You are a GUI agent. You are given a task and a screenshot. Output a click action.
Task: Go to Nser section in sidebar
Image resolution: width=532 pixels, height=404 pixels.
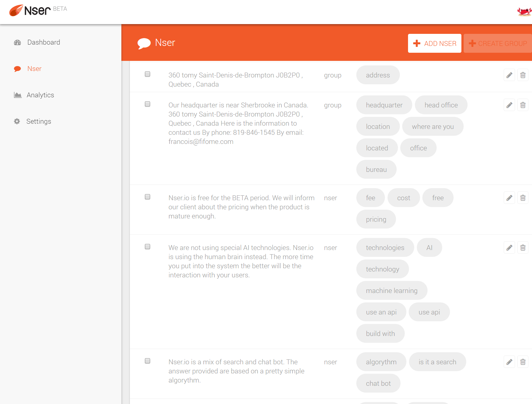click(34, 69)
